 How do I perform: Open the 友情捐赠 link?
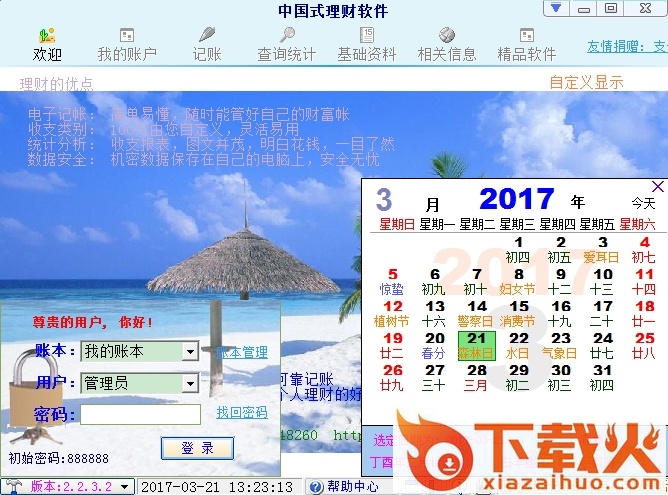coord(627,46)
